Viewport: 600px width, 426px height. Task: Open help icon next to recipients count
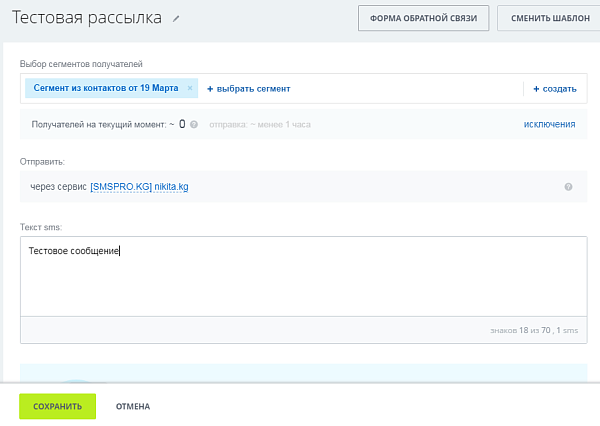(194, 124)
